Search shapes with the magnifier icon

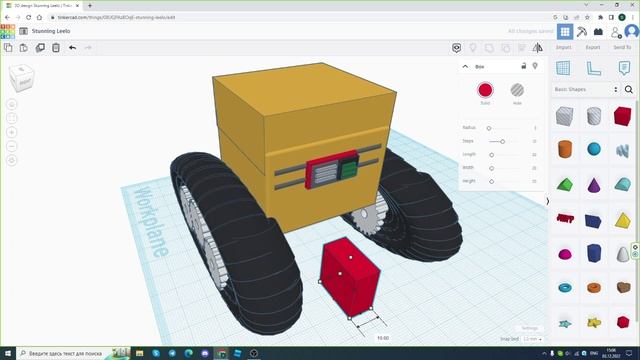pos(629,89)
